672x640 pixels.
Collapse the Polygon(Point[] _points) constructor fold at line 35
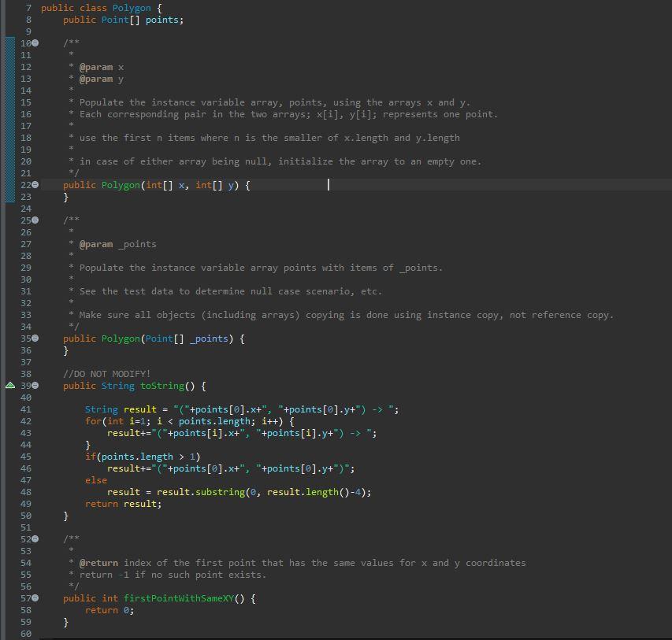pyautogui.click(x=35, y=338)
